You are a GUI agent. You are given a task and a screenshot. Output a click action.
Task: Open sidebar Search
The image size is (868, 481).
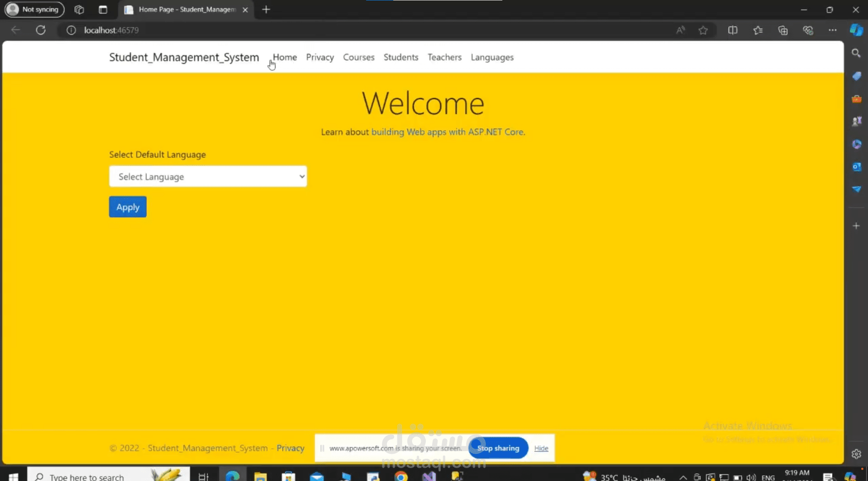(856, 53)
